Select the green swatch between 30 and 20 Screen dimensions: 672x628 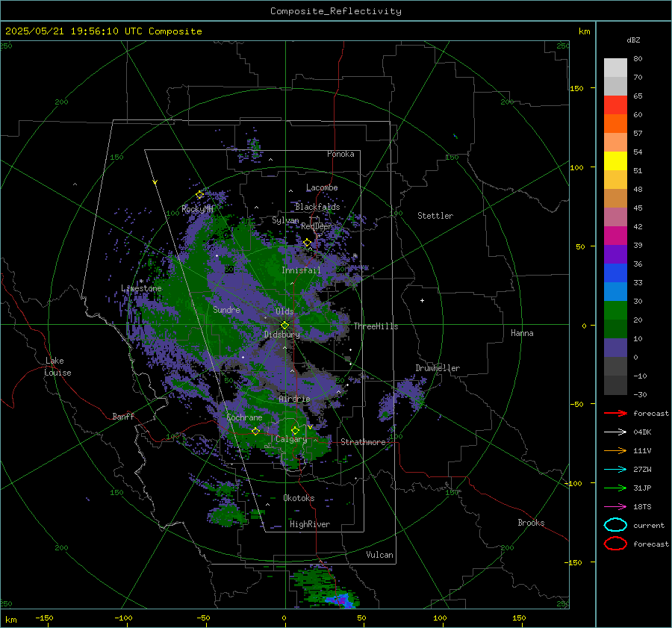tap(615, 310)
